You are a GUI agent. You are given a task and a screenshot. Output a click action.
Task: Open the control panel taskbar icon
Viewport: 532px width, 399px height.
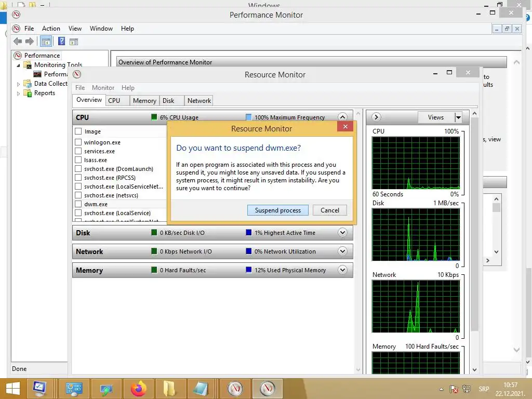click(74, 389)
